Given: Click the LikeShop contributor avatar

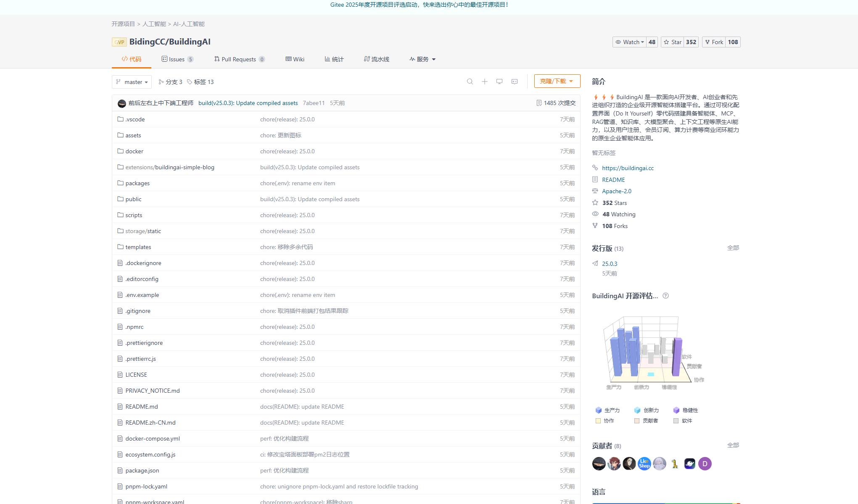Looking at the screenshot, I should click(x=644, y=464).
